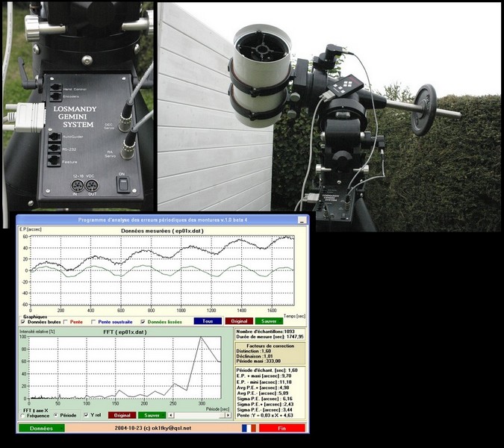Click the 'Durée de mesure' value
The height and width of the screenshot is (448, 504).
tap(270, 337)
